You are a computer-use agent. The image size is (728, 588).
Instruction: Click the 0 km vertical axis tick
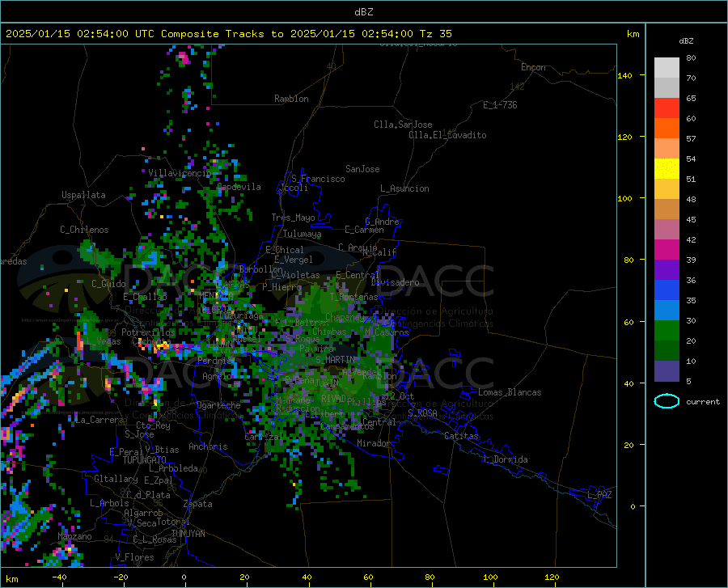click(633, 506)
